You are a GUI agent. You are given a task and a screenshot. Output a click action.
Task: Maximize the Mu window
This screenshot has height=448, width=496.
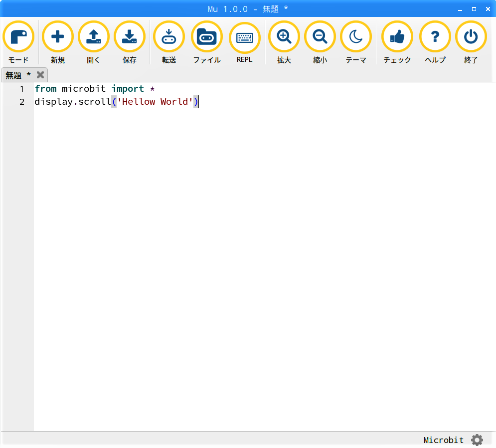coord(474,9)
